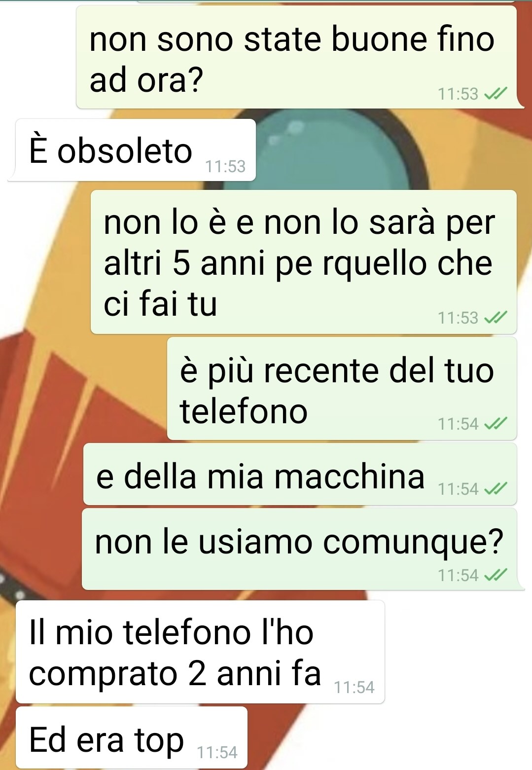Select the "Ed era top" message bubble

pyautogui.click(x=131, y=737)
